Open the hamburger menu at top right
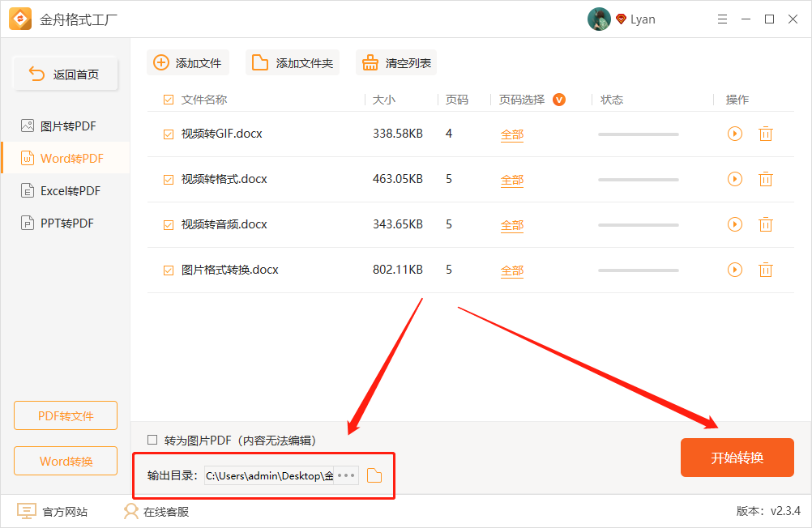 pos(722,19)
